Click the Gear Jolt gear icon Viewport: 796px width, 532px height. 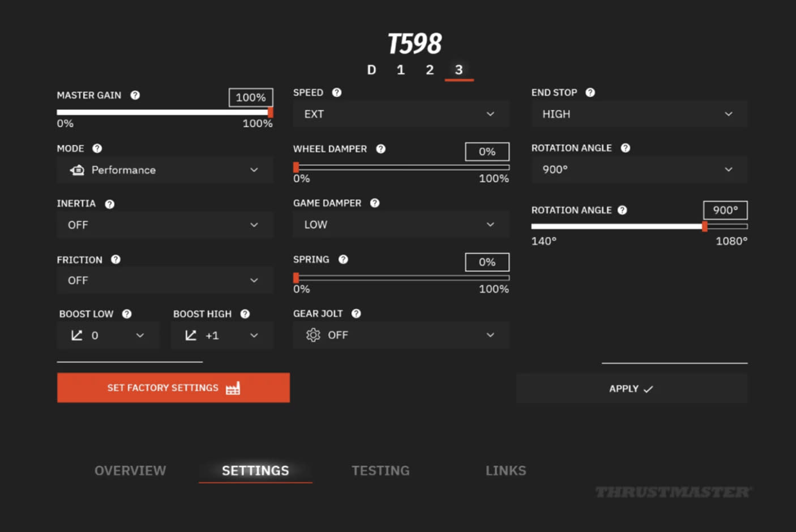coord(313,335)
